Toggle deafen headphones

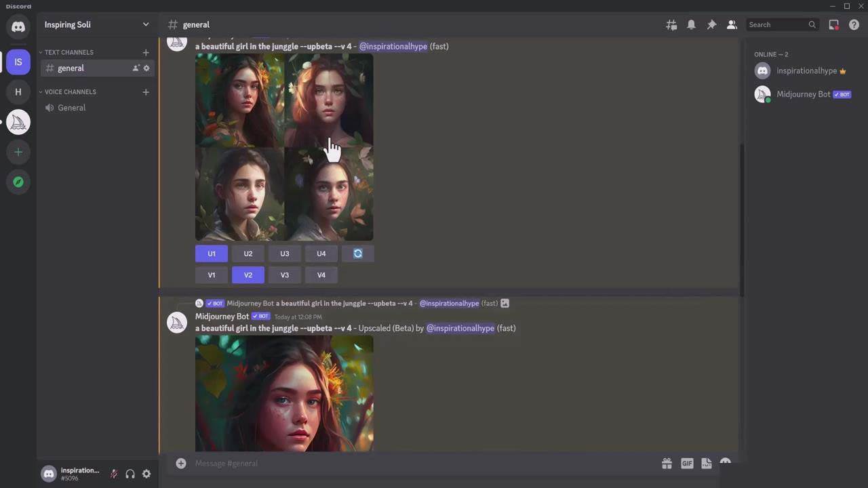[130, 474]
